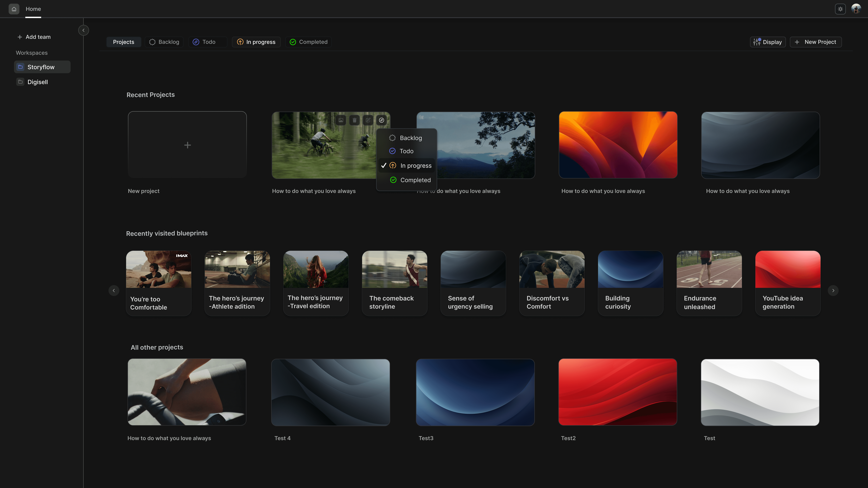Image resolution: width=868 pixels, height=488 pixels.
Task: Open the dark gray wave recent project thumbnail
Action: (761, 145)
